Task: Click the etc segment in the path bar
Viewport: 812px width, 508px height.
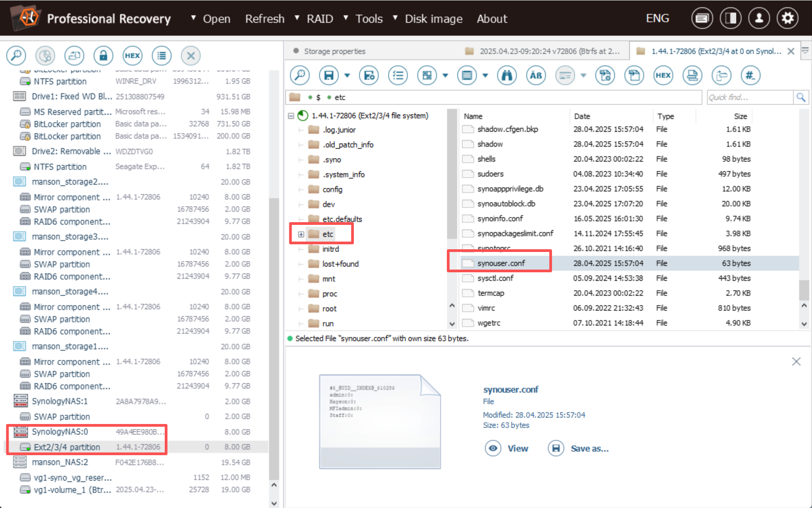Action: [340, 97]
